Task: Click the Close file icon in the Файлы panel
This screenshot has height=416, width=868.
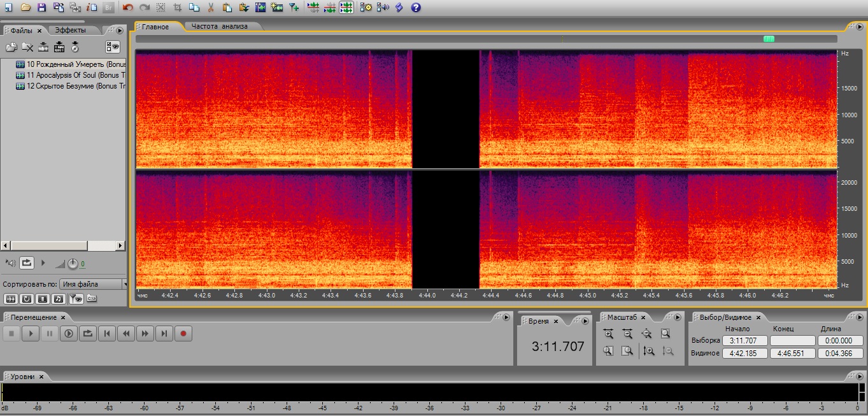Action: [27, 47]
